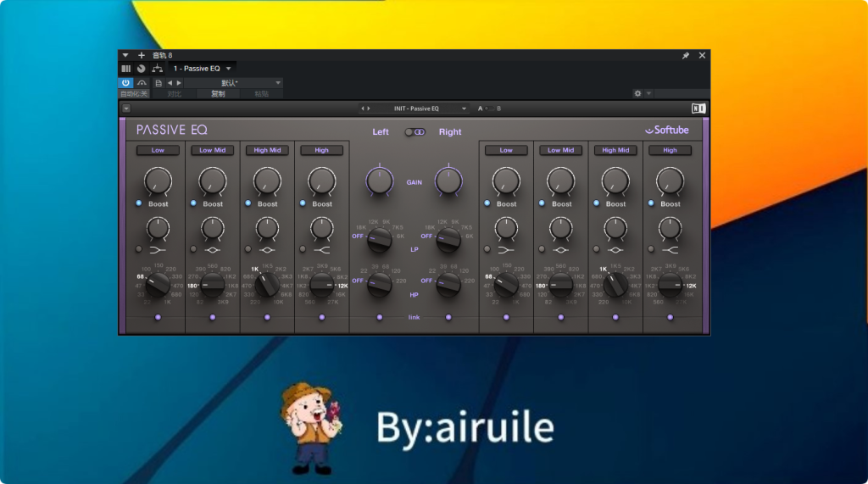Click the left Low Mid Boost LED
868x484 pixels.
coord(193,203)
